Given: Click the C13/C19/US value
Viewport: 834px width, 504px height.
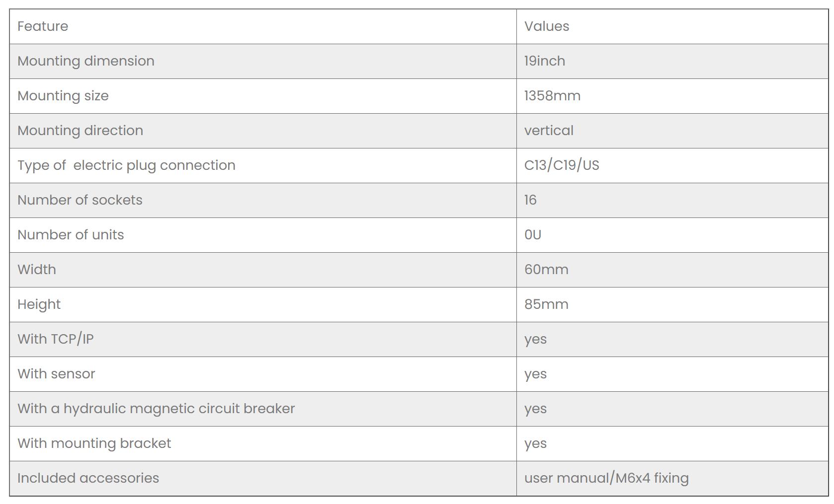Looking at the screenshot, I should [562, 165].
